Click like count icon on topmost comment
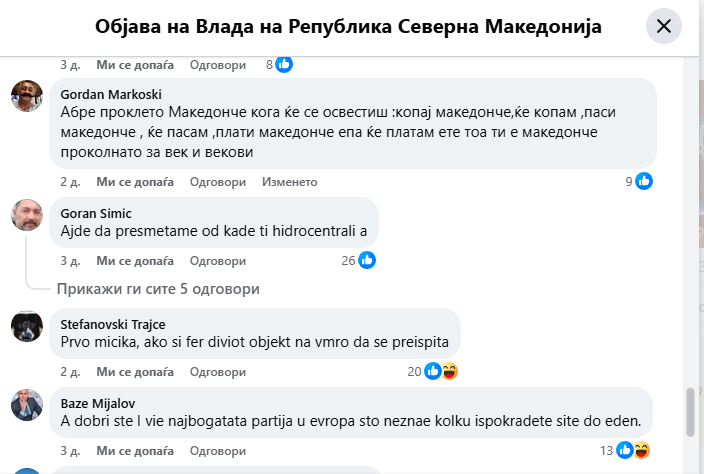704x474 pixels. pos(284,65)
